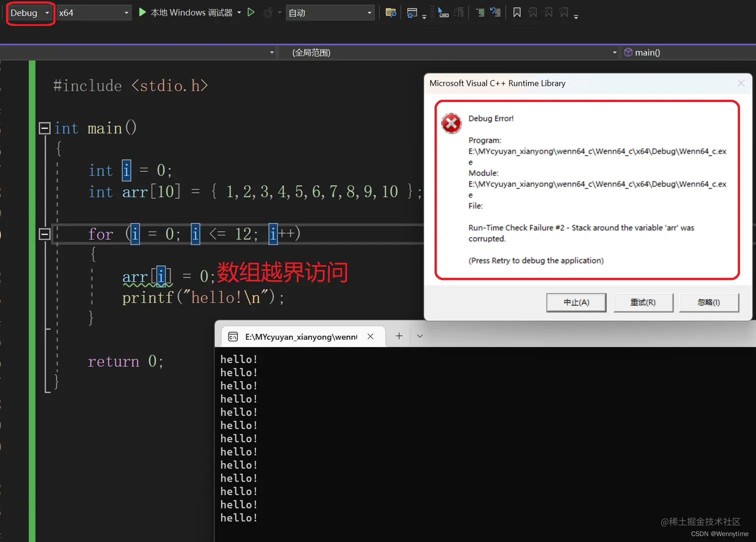Viewport: 756px width, 542px height.
Task: Click the squiggle-underlined arr[i] expression
Action: [x=147, y=277]
